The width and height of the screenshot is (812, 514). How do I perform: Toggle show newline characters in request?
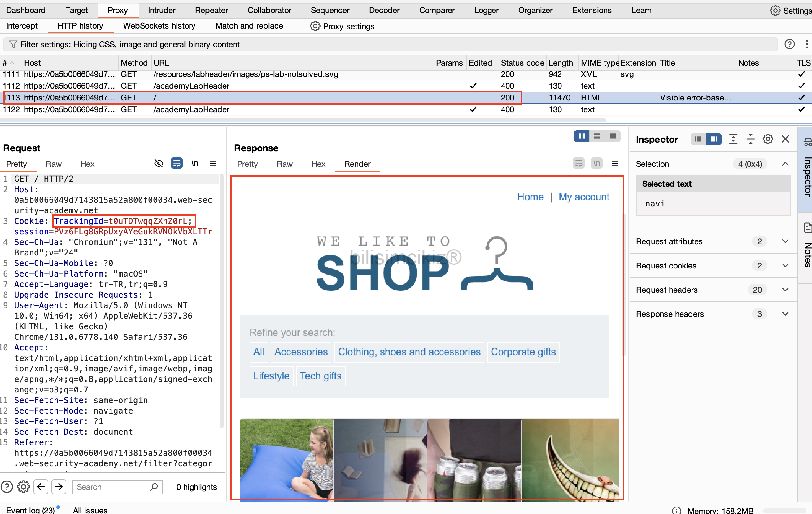point(195,164)
